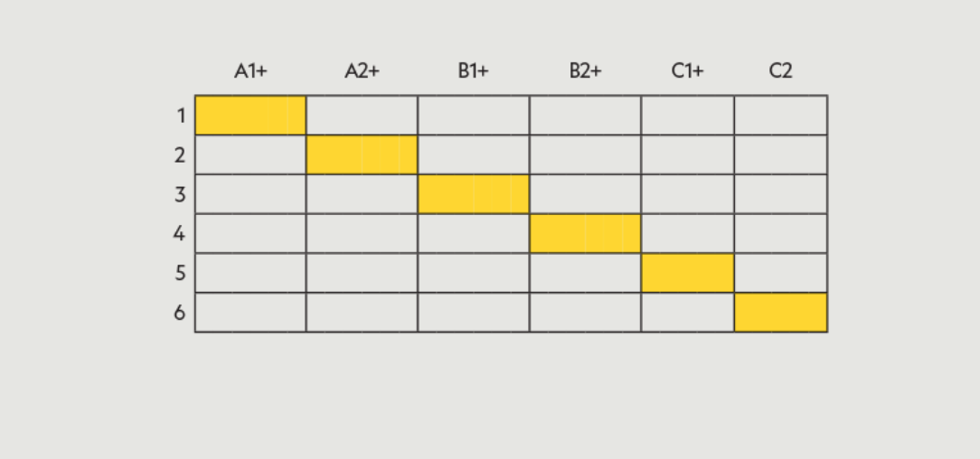This screenshot has width=980, height=459.
Task: Click empty cell at row 1, C2
Action: (x=780, y=115)
